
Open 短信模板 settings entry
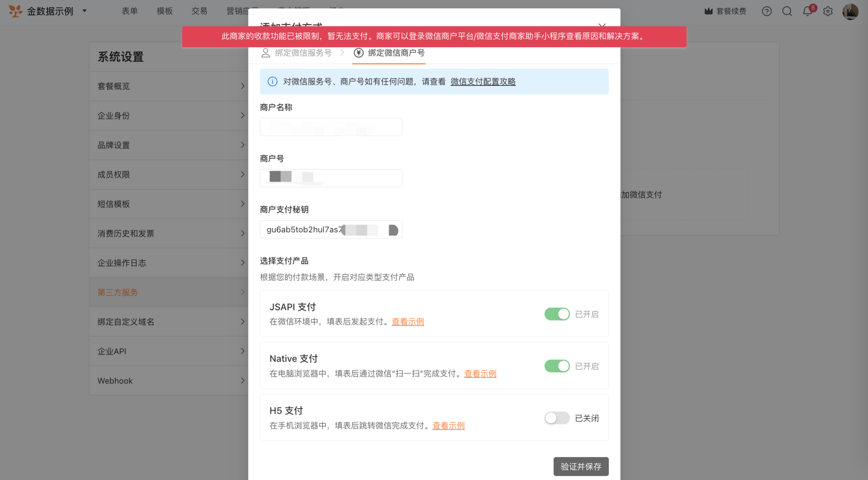169,204
